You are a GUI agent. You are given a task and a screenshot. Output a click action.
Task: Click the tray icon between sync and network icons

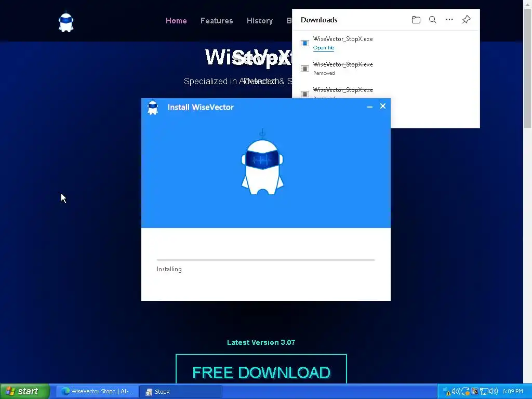point(475,392)
